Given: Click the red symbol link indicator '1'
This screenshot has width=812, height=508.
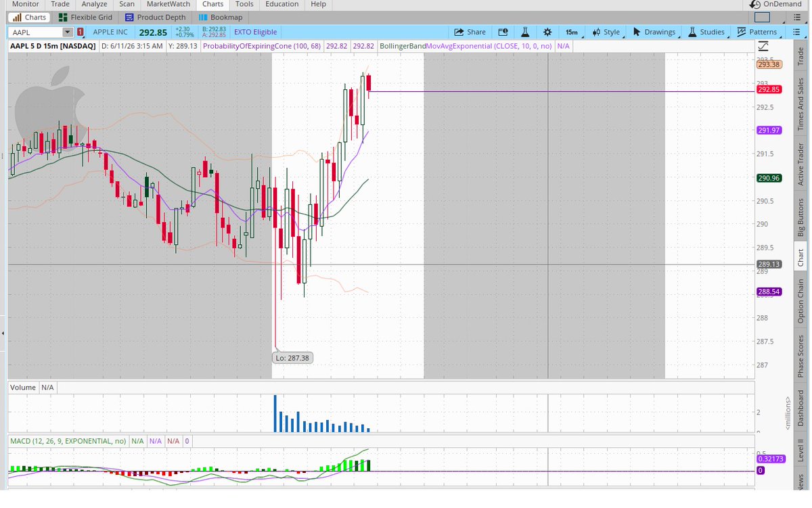Looking at the screenshot, I should click(81, 32).
